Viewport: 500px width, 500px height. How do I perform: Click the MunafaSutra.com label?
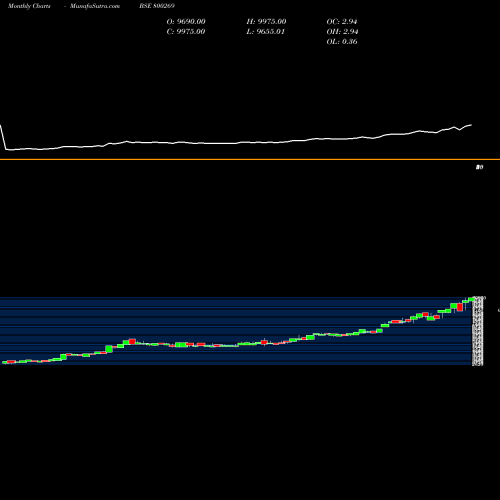(95, 6)
